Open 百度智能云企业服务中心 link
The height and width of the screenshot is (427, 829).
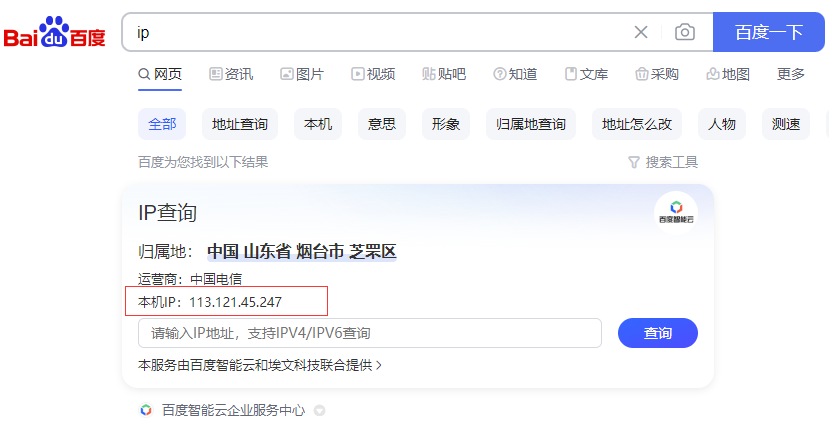233,410
